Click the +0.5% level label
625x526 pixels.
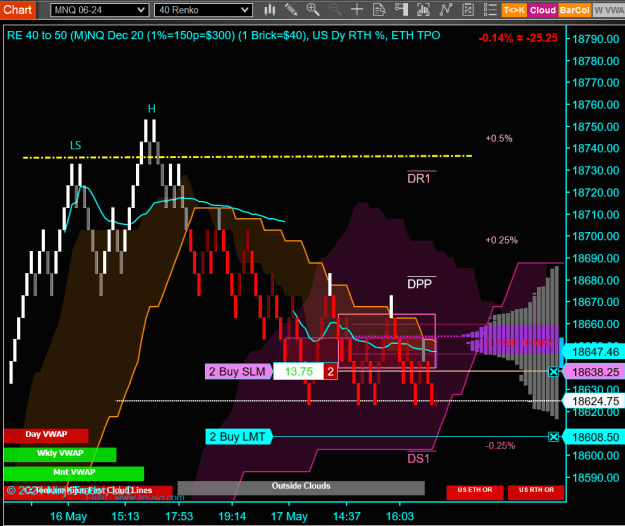coord(499,138)
